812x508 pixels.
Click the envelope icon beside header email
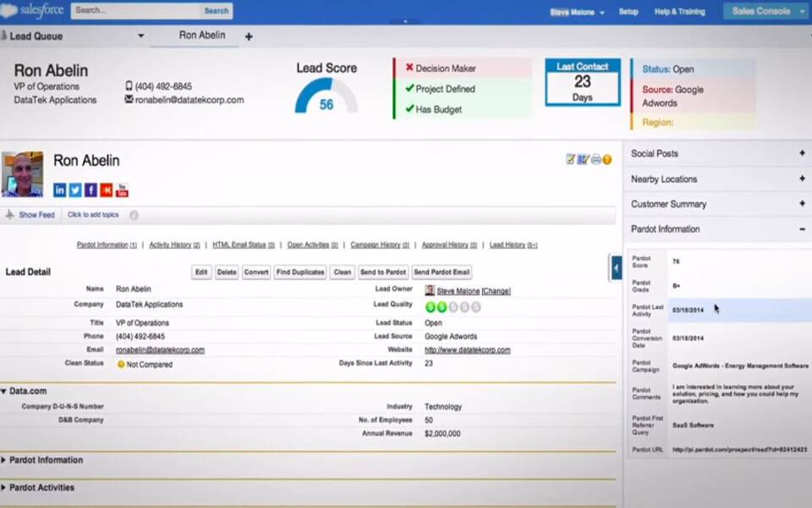tap(129, 100)
